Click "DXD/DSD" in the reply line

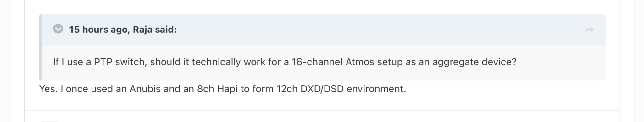point(322,89)
